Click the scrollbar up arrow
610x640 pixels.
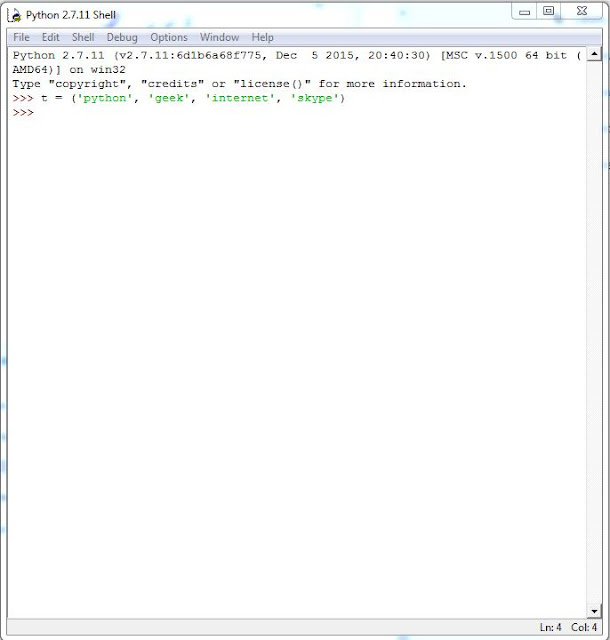click(594, 54)
